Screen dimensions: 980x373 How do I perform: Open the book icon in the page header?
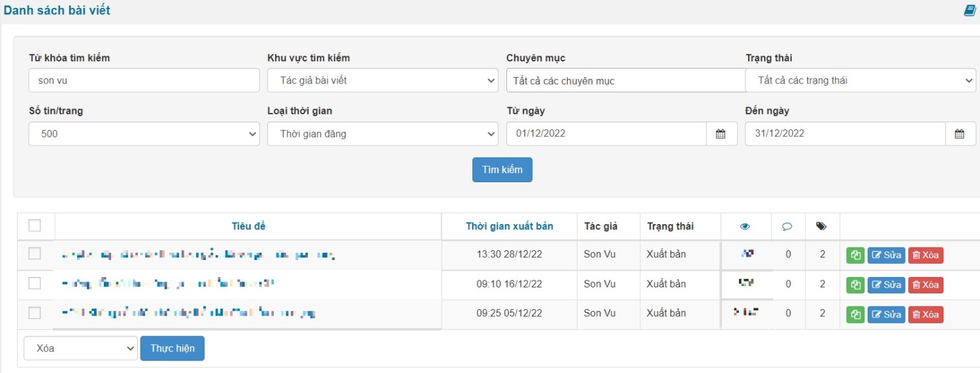click(x=970, y=10)
